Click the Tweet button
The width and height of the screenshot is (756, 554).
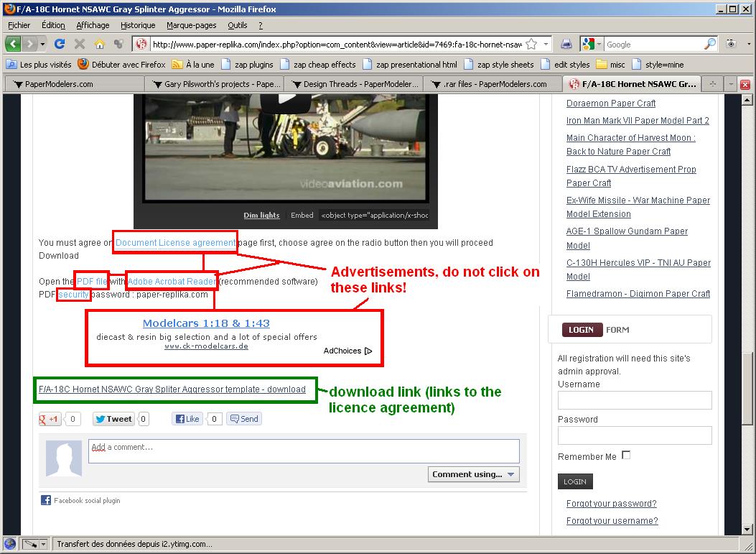[x=113, y=419]
